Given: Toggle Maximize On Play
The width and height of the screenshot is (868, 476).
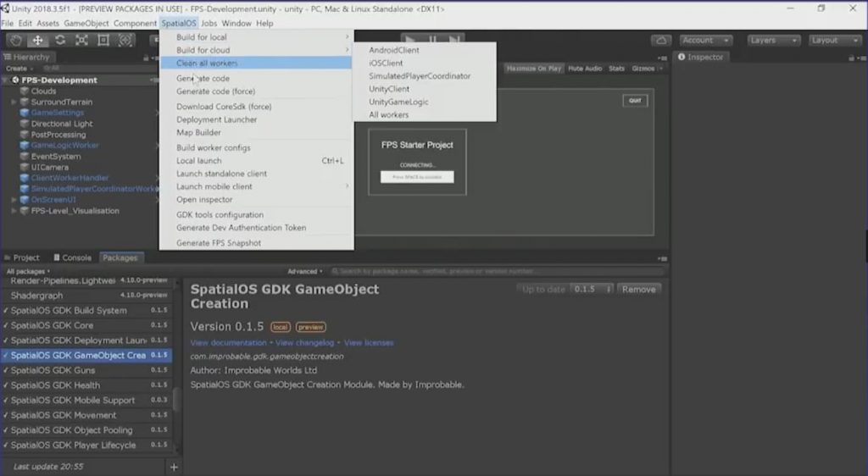Looking at the screenshot, I should 534,69.
